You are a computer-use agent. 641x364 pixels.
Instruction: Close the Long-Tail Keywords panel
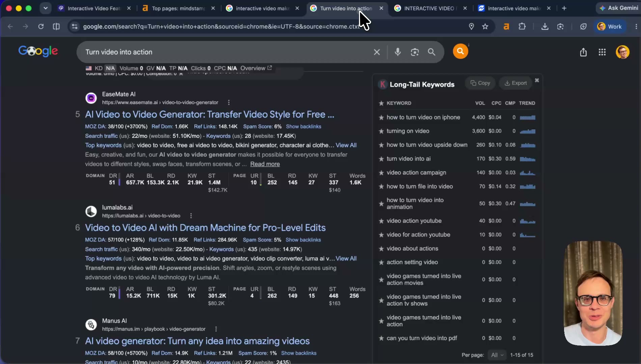537,80
